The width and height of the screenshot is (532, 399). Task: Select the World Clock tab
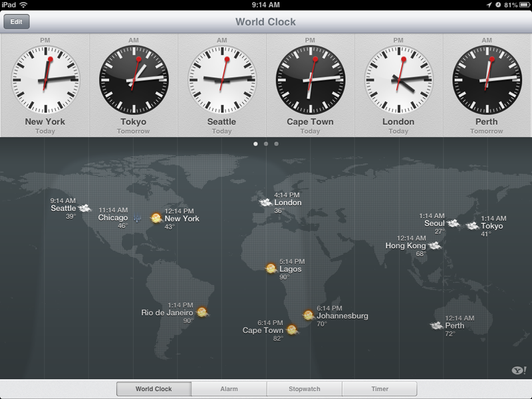point(154,389)
